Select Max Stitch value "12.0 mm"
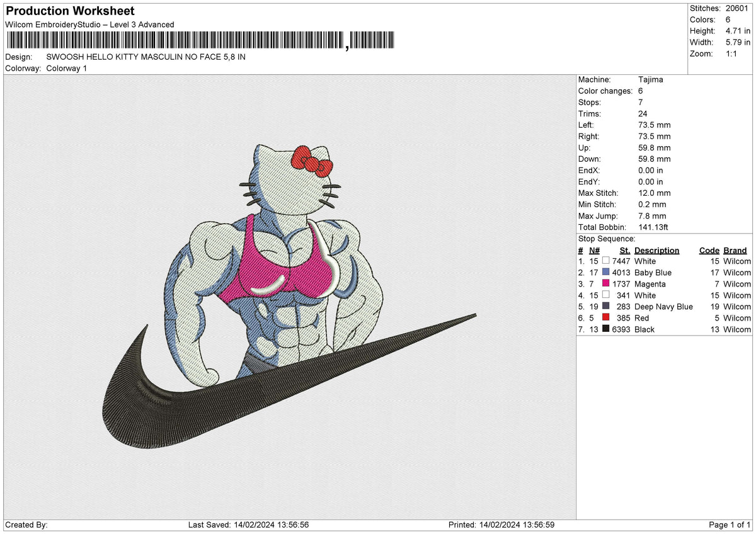The width and height of the screenshot is (756, 534). [655, 193]
